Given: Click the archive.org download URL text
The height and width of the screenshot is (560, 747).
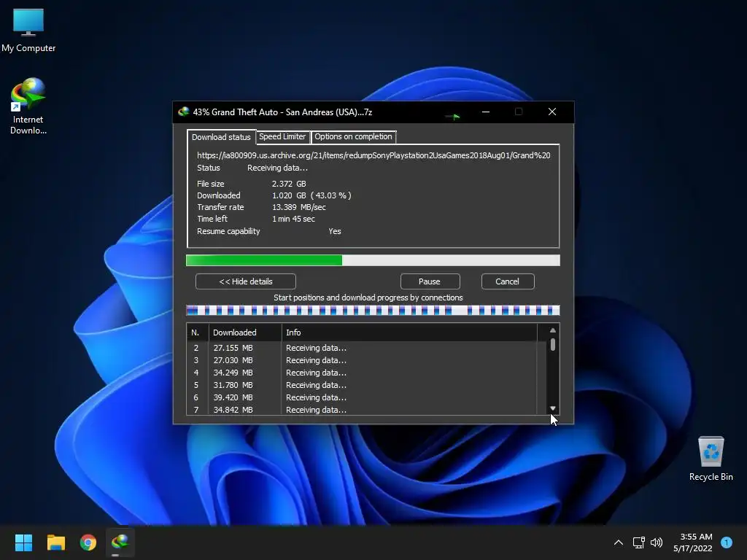Looking at the screenshot, I should [373, 155].
